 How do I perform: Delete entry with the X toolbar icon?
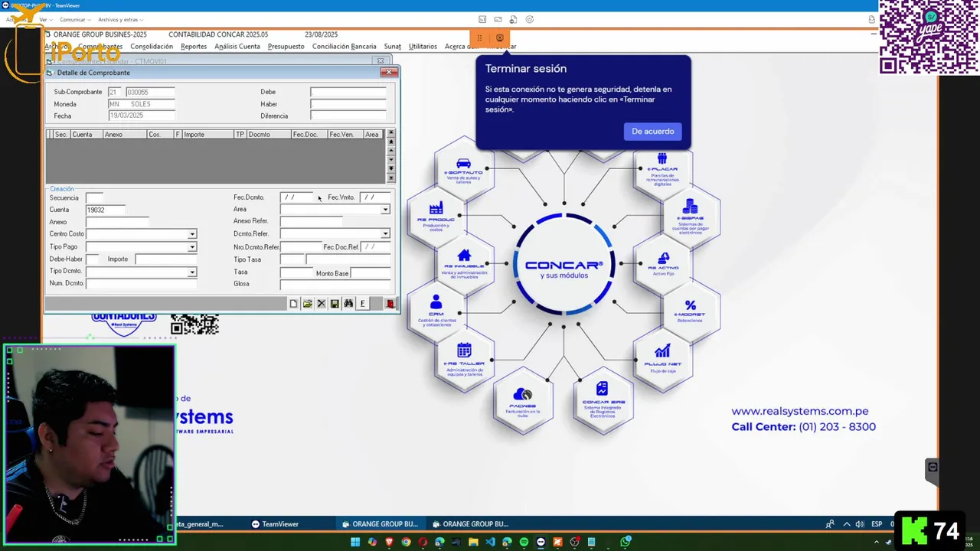(321, 304)
